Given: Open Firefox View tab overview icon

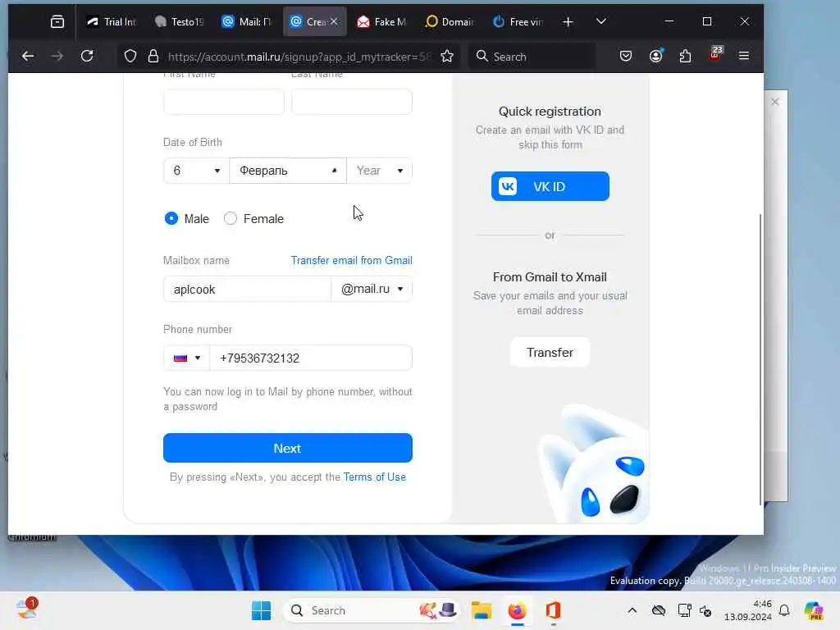Looking at the screenshot, I should tap(57, 21).
